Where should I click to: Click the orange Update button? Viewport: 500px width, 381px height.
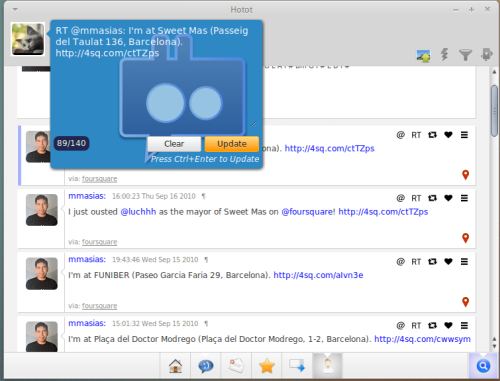point(232,144)
